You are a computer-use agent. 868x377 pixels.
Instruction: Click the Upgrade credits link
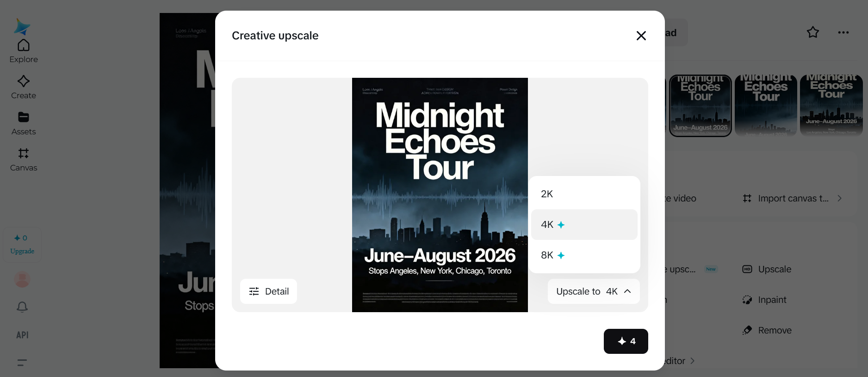[x=22, y=251]
